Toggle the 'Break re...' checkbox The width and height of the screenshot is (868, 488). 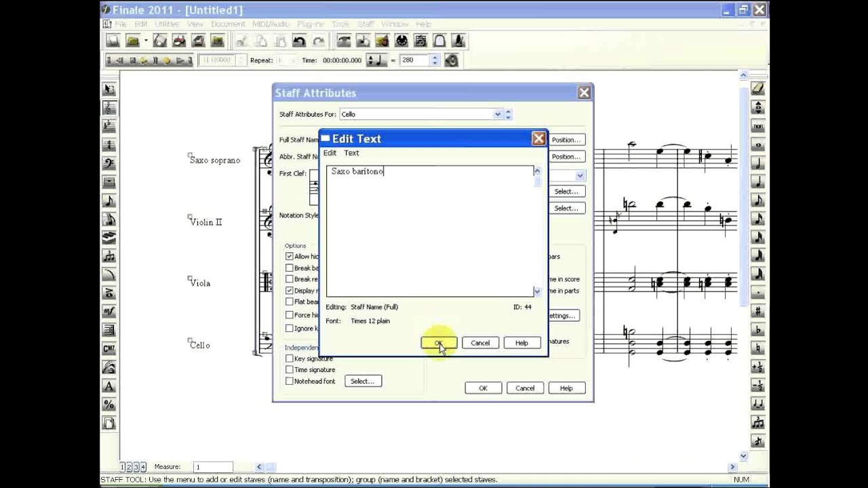pos(290,279)
